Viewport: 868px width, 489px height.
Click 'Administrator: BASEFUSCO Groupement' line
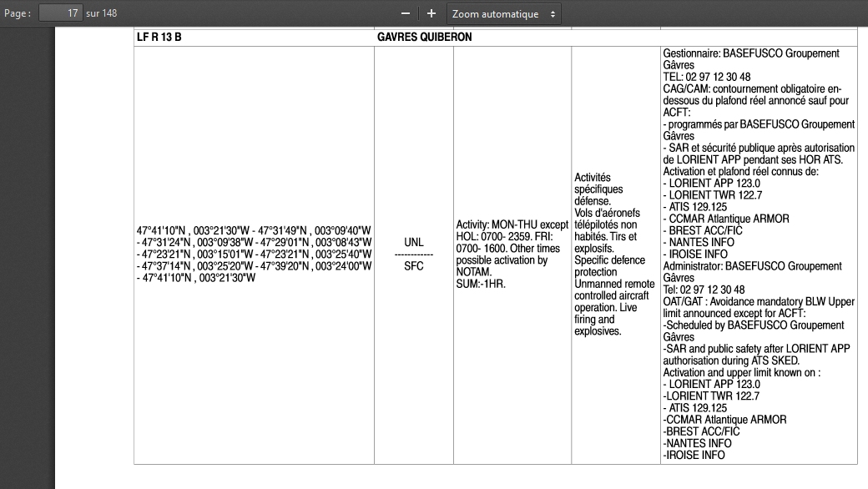click(752, 266)
